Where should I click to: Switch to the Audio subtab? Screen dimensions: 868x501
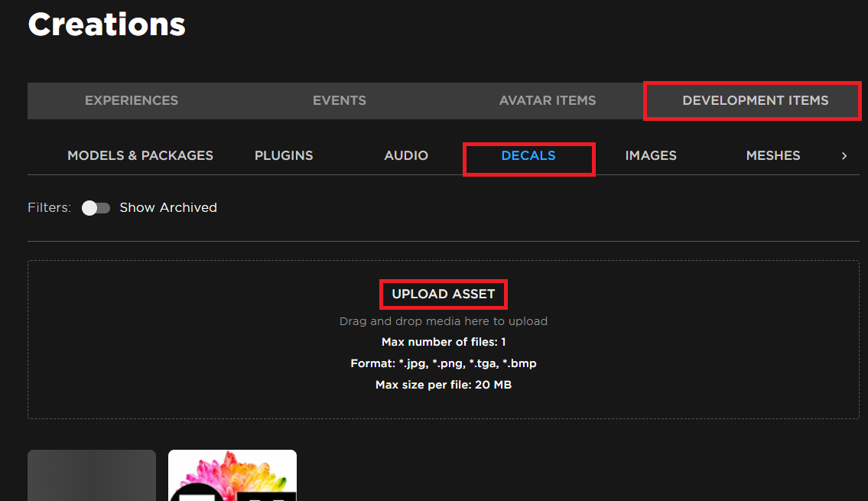point(406,155)
